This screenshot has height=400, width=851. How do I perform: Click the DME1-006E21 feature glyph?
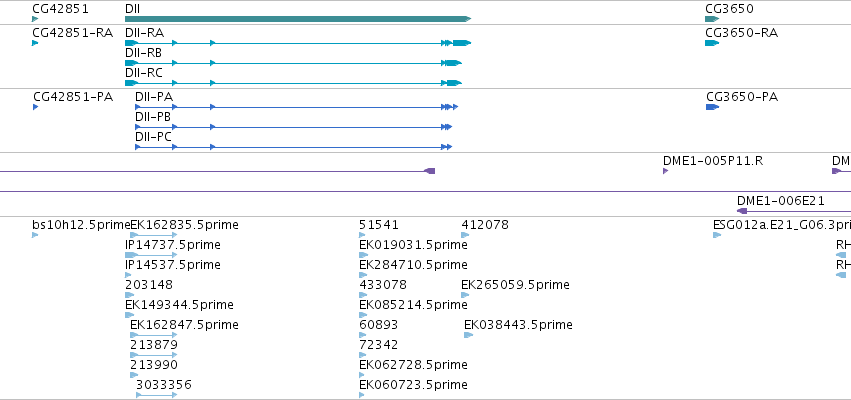(793, 211)
